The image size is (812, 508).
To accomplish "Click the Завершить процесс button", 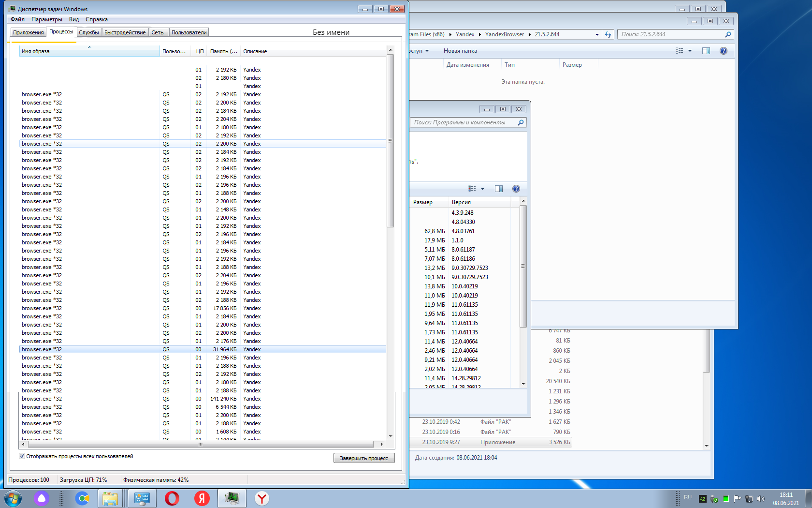I will point(363,458).
